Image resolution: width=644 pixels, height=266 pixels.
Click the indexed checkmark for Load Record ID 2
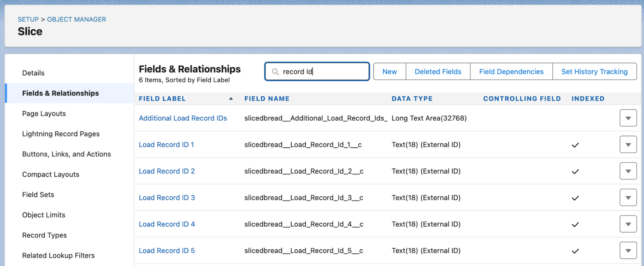pyautogui.click(x=575, y=172)
